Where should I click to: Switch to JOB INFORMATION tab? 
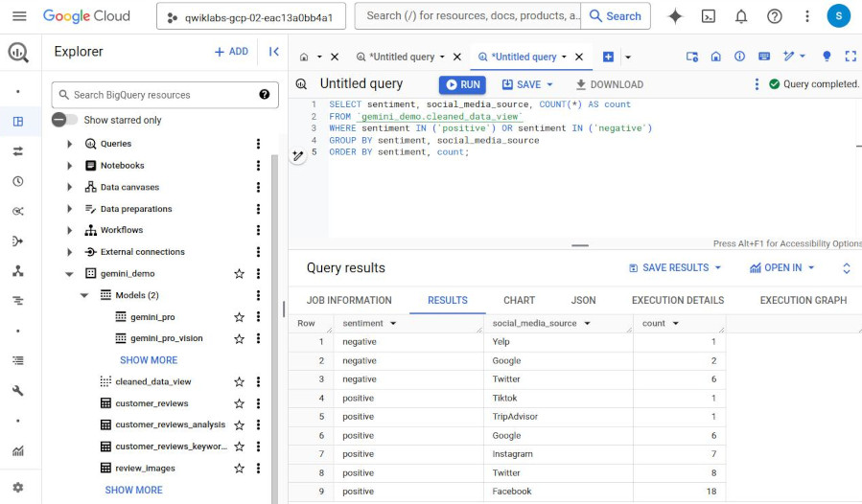[349, 300]
